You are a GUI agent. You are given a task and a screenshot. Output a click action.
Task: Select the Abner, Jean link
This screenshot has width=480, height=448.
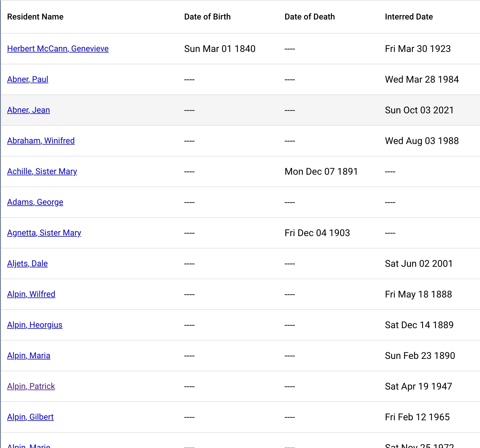[29, 110]
